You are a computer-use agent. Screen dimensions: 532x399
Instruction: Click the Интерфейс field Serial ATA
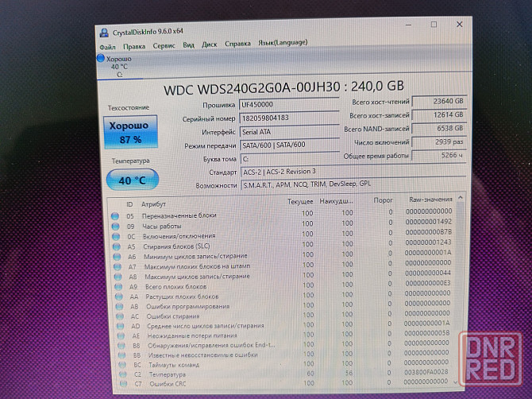click(x=290, y=131)
